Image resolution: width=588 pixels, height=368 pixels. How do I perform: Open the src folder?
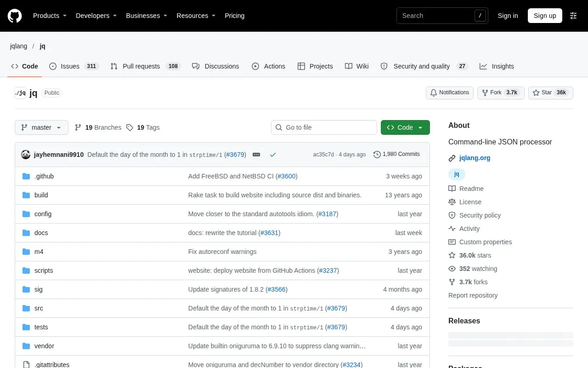39,308
